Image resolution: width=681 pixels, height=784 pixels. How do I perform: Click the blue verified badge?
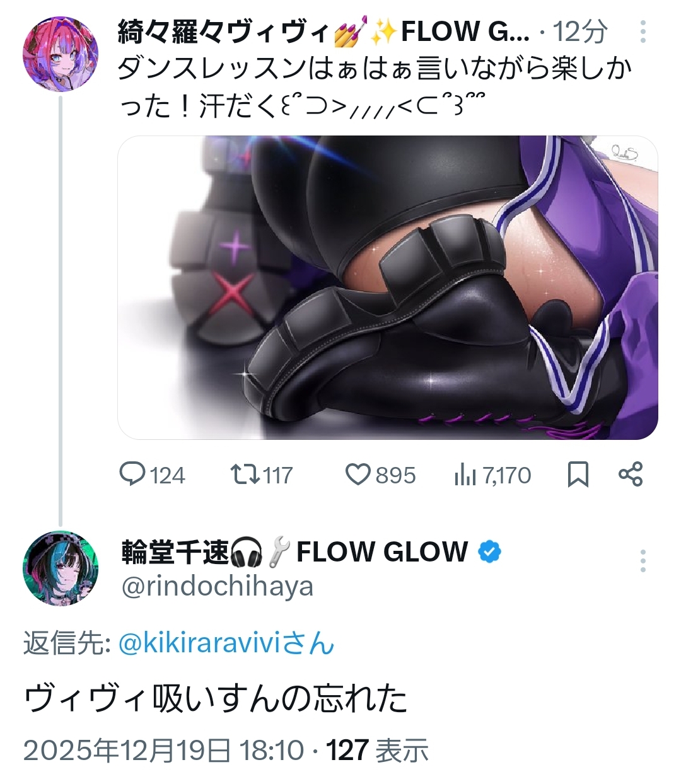coord(490,552)
